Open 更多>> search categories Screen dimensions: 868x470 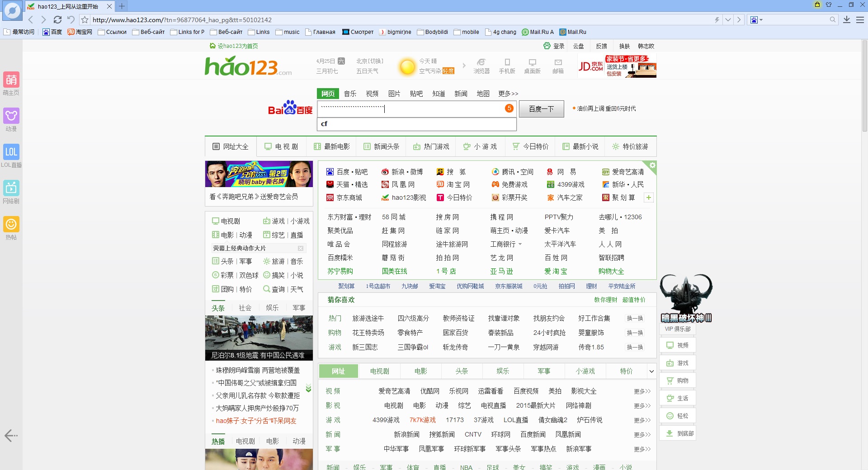(508, 94)
